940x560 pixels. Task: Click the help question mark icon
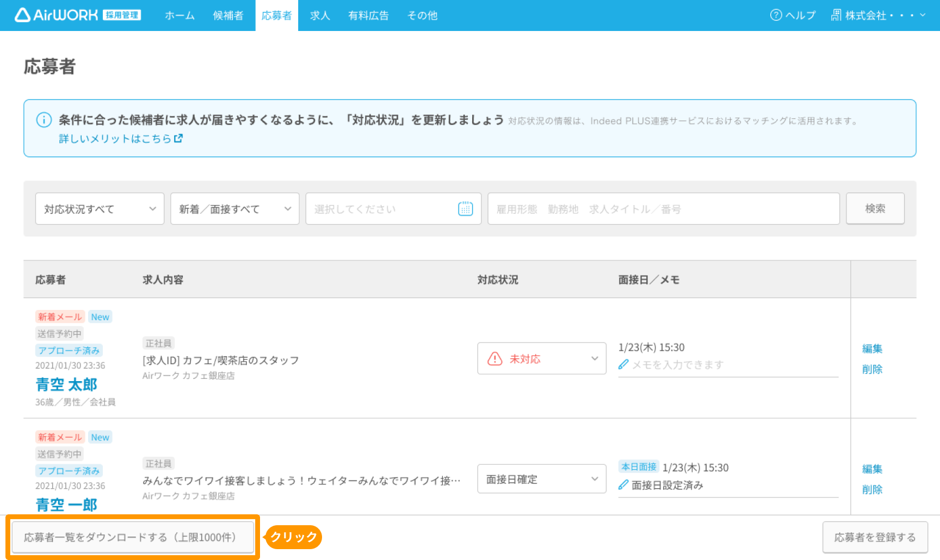coord(776,15)
